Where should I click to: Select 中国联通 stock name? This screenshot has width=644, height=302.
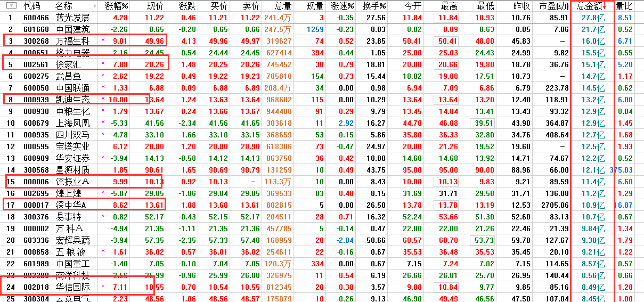pyautogui.click(x=73, y=88)
